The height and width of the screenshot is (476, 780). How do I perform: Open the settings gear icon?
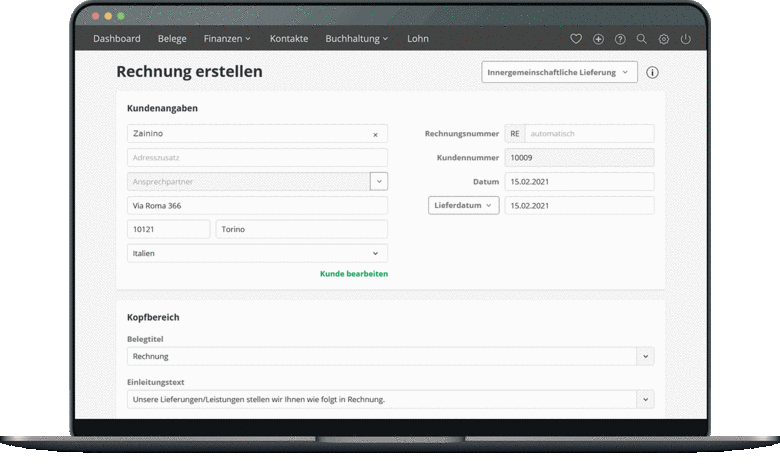tap(664, 39)
